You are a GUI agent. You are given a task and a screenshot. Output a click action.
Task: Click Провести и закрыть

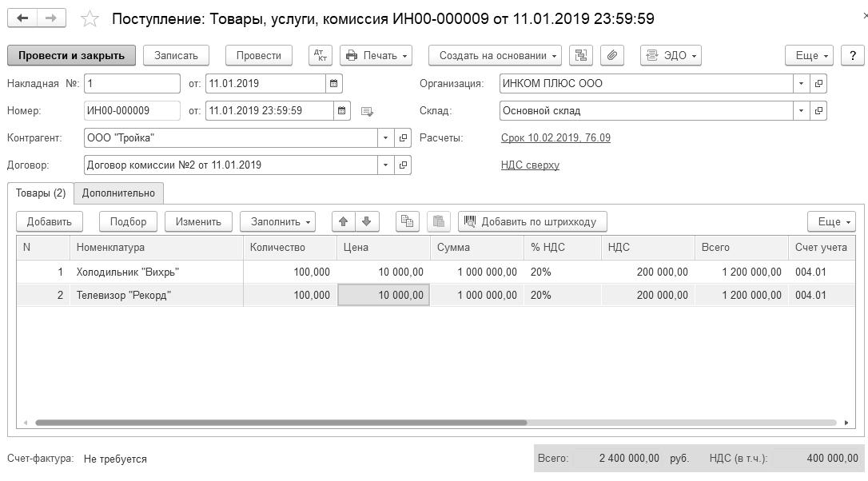(71, 55)
